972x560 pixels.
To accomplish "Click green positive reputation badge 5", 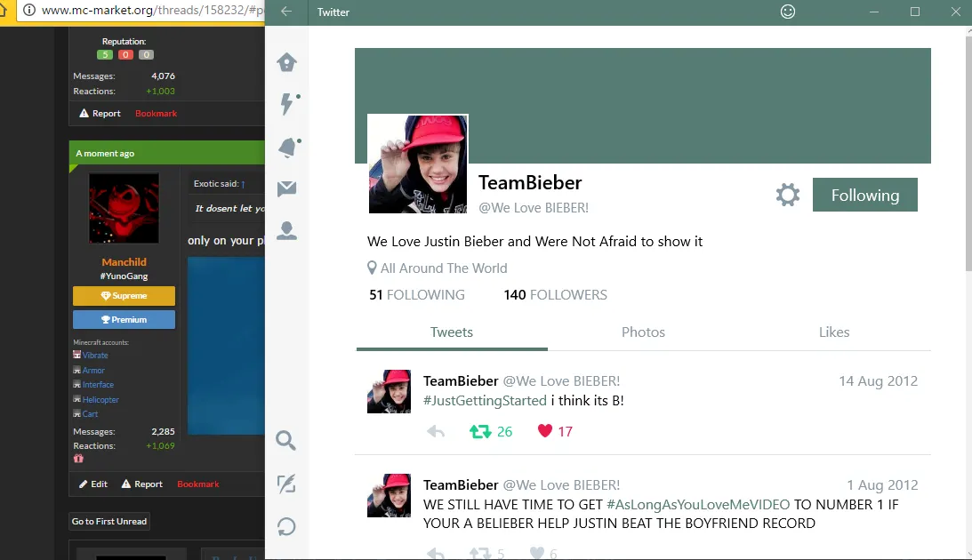I will click(105, 54).
